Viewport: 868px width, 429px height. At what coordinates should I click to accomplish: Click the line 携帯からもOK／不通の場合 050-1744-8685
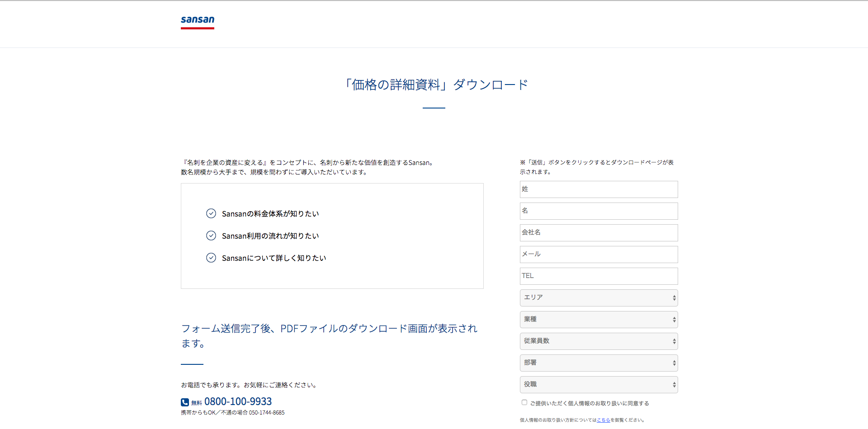coord(233,412)
